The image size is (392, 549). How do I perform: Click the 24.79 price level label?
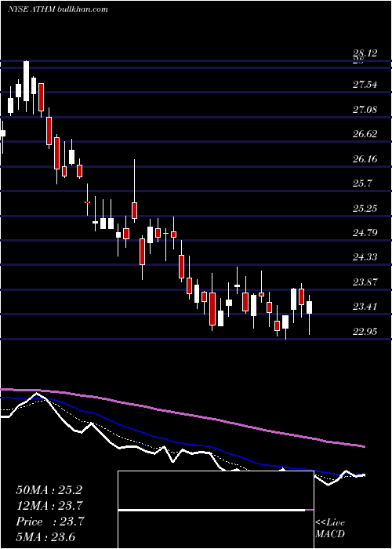(365, 232)
